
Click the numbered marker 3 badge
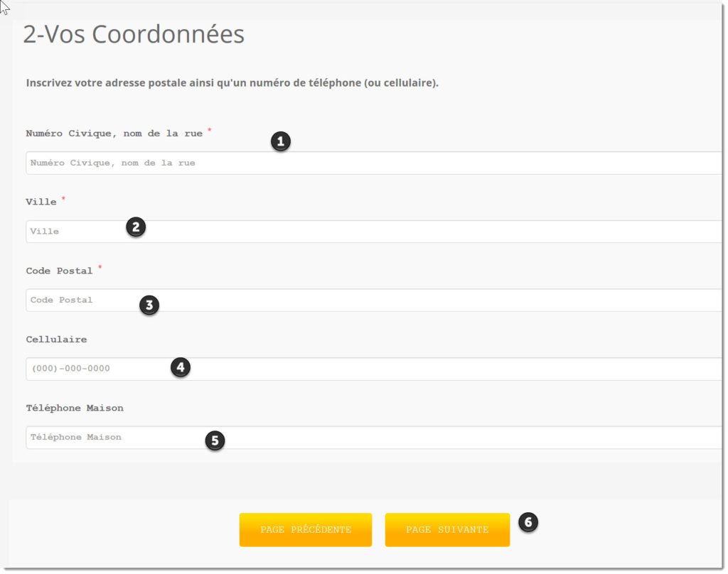(149, 305)
